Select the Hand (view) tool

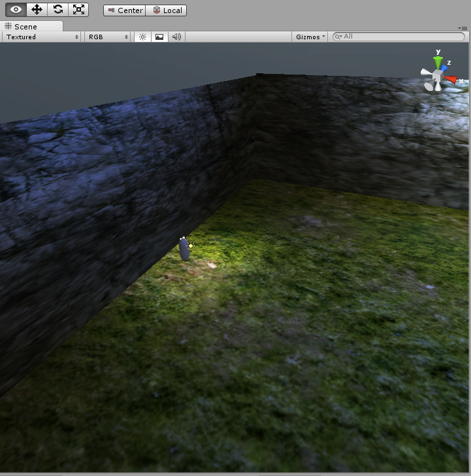point(16,10)
